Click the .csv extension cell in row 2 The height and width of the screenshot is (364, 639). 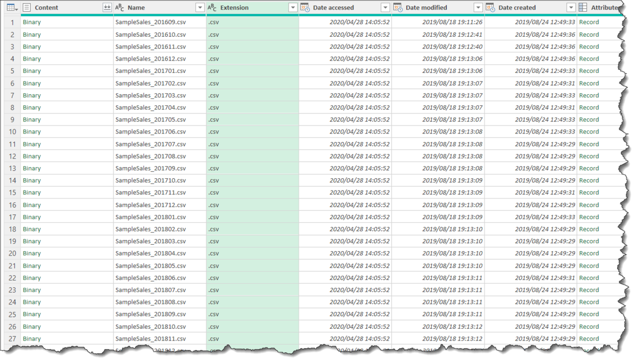252,35
